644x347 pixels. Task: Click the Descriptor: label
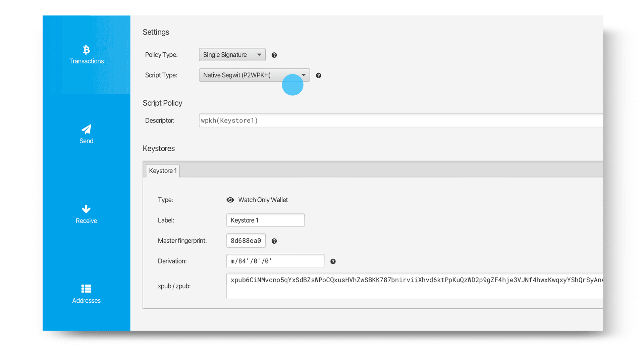160,120
